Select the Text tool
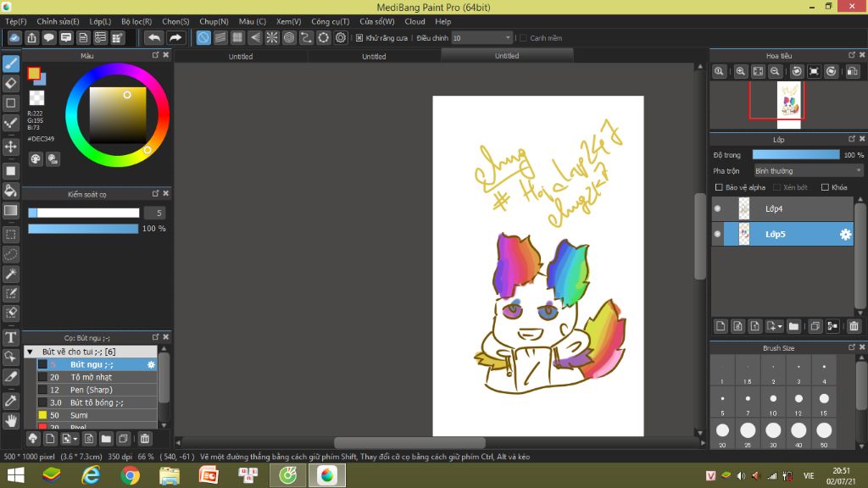868x488 pixels. click(x=10, y=337)
